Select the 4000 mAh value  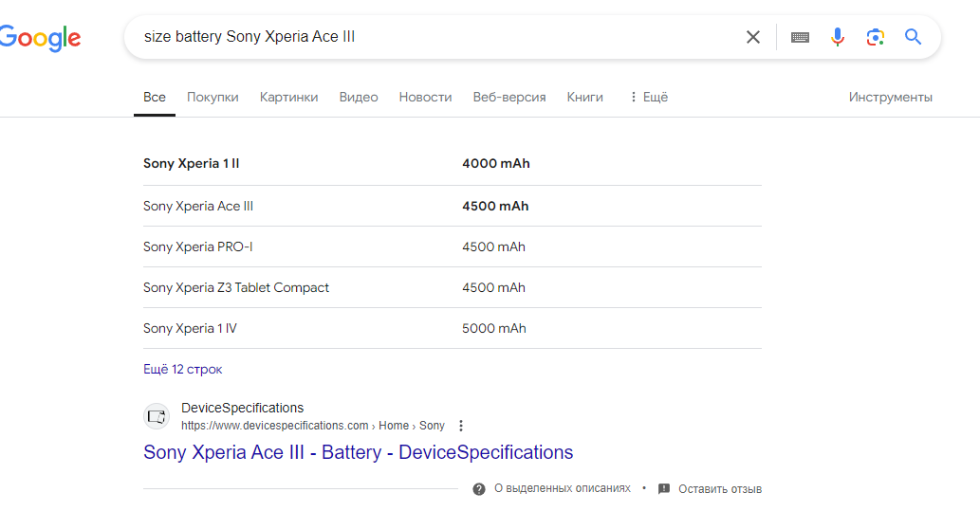[x=496, y=164]
